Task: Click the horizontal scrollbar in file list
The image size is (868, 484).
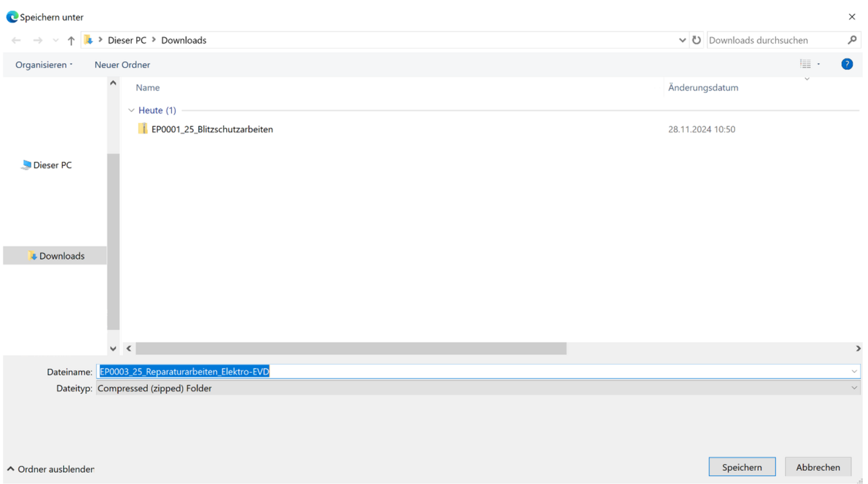Action: [350, 349]
